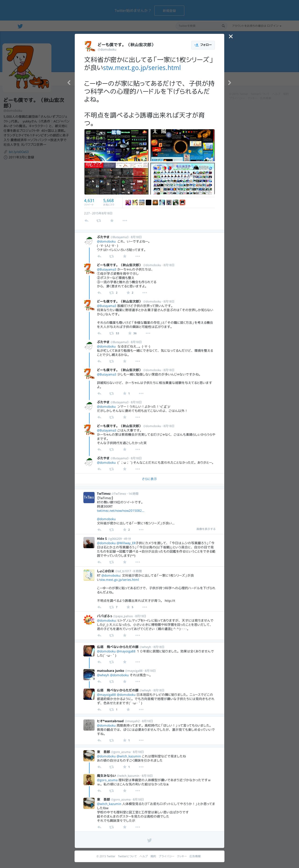Image resolution: width=299 pixels, height=868 pixels.
Task: Open more options dots under main tweet
Action: (x=125, y=221)
